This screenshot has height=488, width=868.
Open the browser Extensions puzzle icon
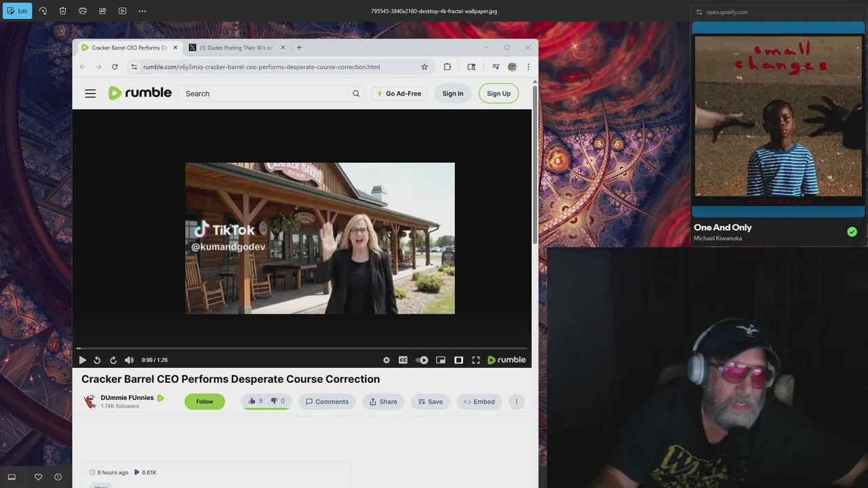[447, 66]
